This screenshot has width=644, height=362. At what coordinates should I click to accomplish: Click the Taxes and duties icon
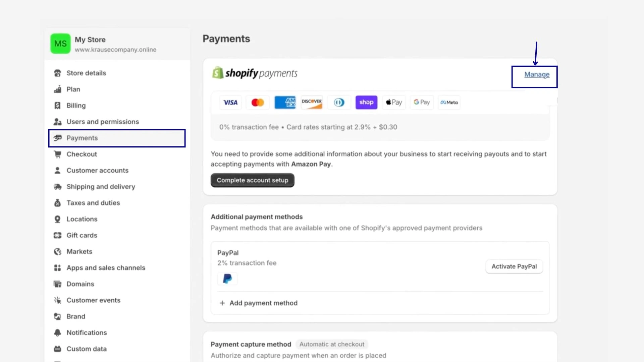[x=57, y=203]
